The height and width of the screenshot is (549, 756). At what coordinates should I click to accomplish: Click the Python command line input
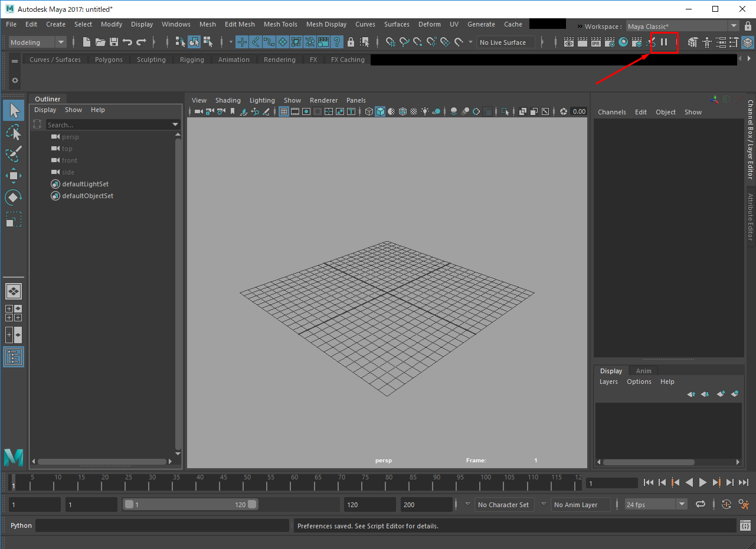[x=162, y=525]
